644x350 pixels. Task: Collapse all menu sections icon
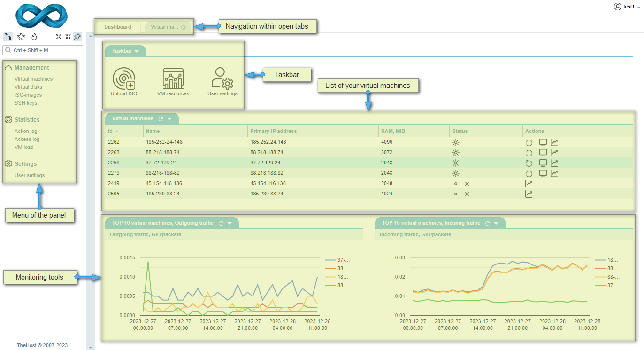click(68, 37)
